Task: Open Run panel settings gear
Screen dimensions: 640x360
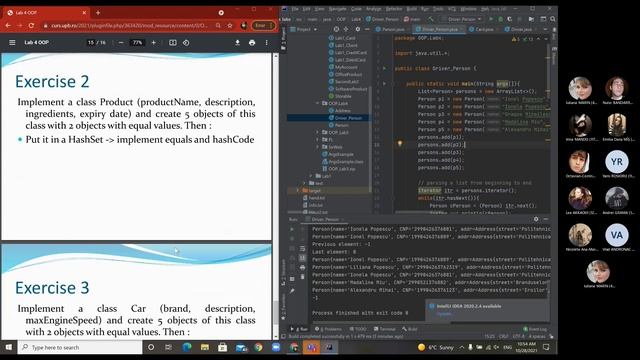Action: coord(536,219)
